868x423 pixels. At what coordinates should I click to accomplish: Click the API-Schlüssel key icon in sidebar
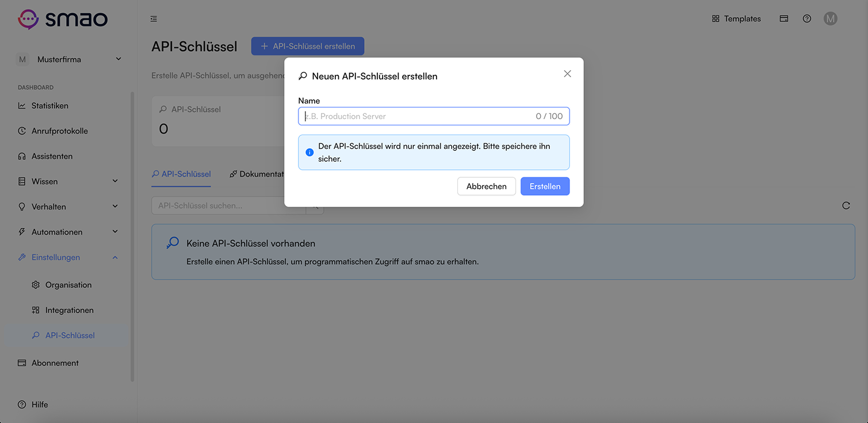click(x=36, y=336)
